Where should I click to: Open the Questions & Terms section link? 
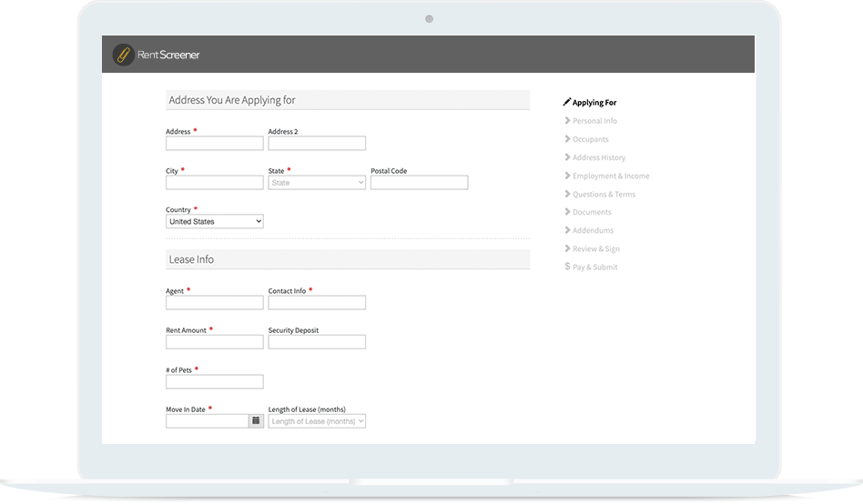(x=604, y=194)
